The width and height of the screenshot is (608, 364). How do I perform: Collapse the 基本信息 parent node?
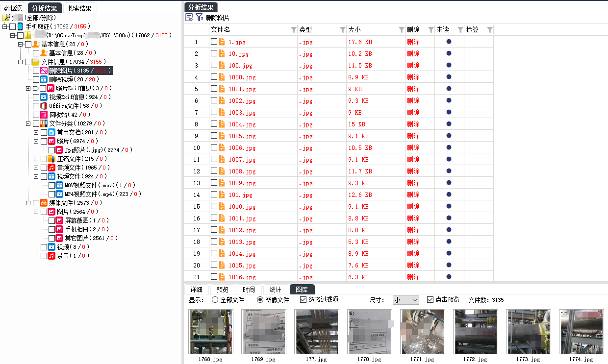click(21, 44)
